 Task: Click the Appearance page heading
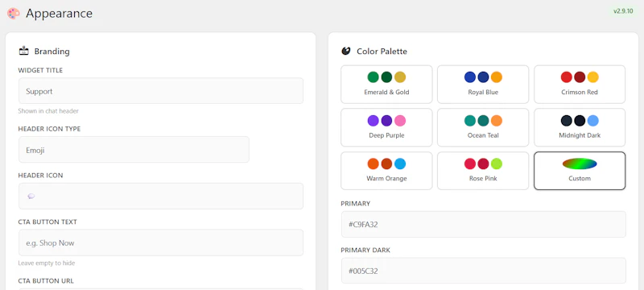59,14
